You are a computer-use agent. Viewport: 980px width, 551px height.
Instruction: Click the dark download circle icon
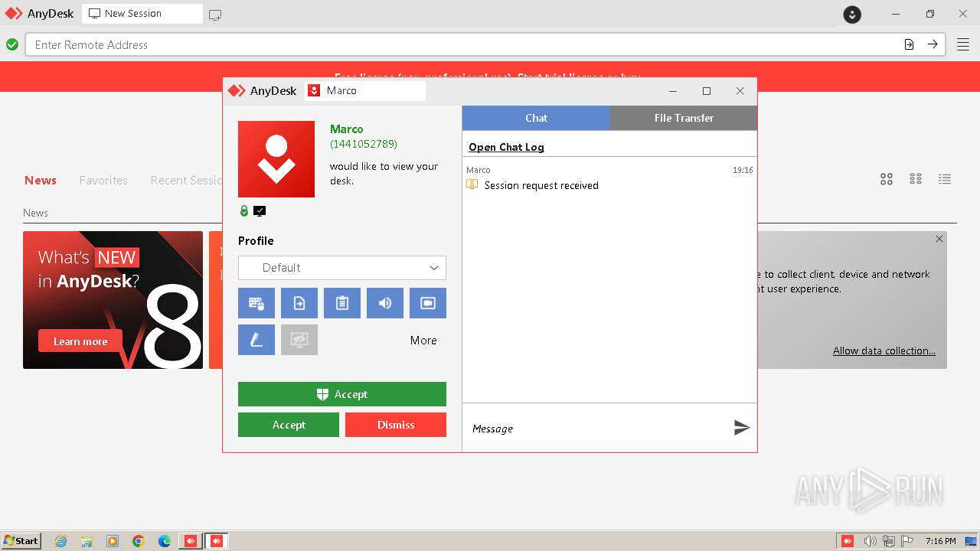click(852, 14)
